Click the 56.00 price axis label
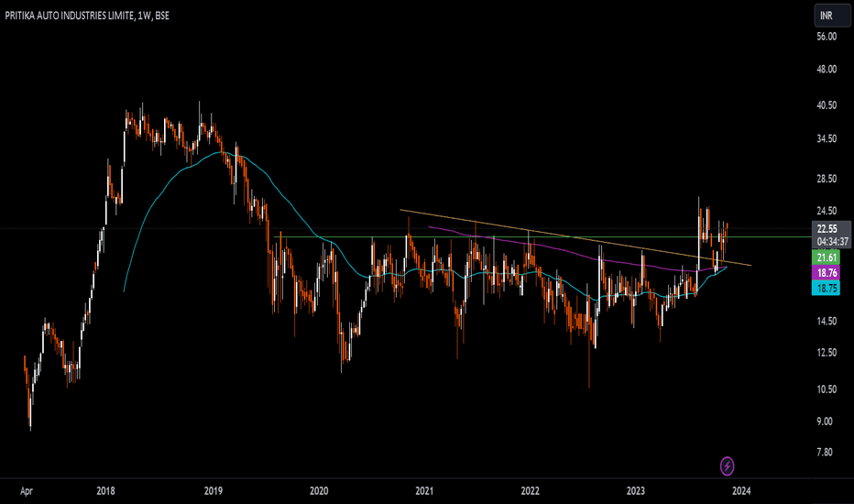 827,37
